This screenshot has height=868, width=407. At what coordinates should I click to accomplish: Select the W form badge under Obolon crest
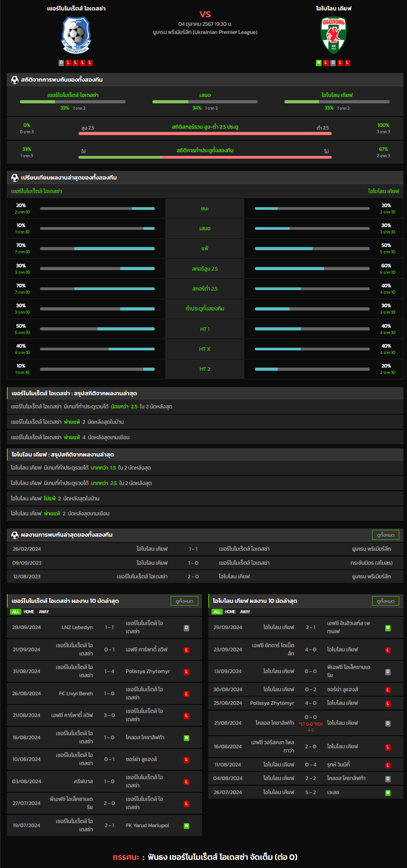coord(319,63)
